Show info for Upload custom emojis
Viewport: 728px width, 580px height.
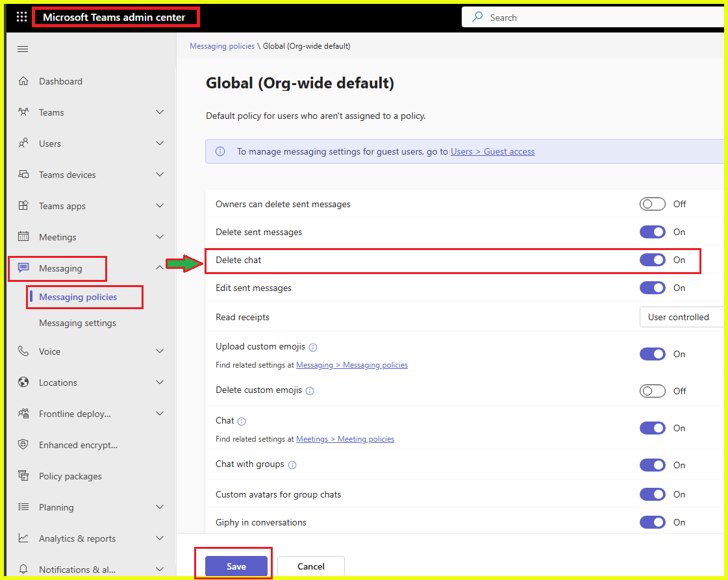click(x=313, y=347)
